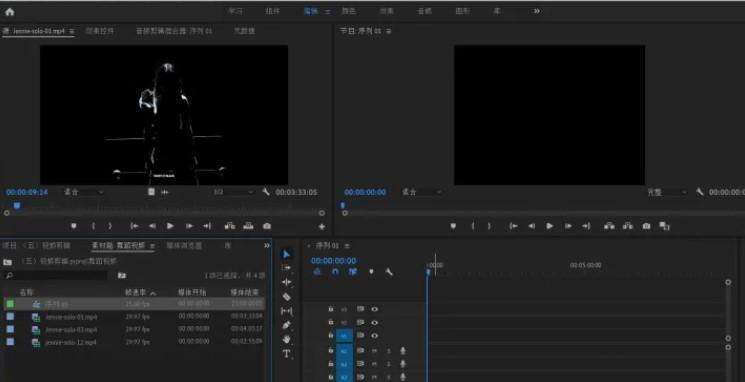Open Source monitor button editor plus
The width and height of the screenshot is (745, 382).
(322, 227)
